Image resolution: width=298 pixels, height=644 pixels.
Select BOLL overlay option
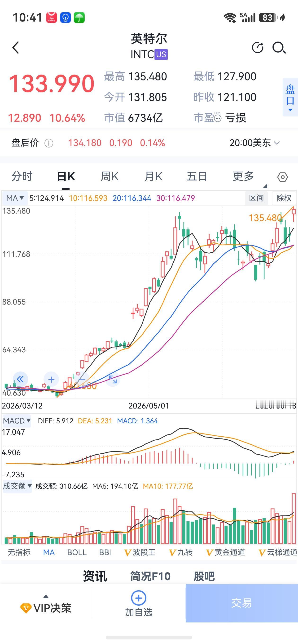(77, 553)
